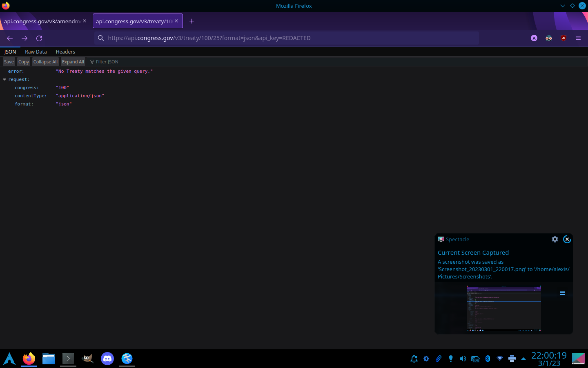Open Discord from the taskbar
Screen dimensions: 588x368
click(107, 359)
